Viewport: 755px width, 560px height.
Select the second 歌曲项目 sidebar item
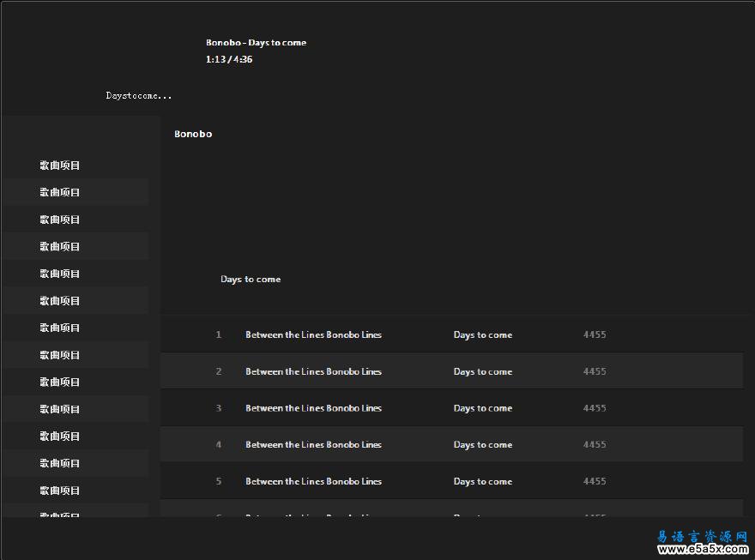click(x=60, y=192)
